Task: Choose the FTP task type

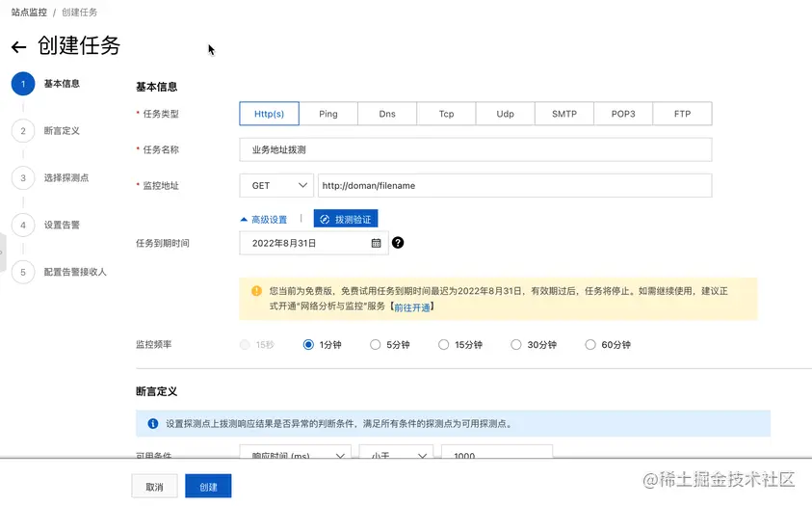Action: pyautogui.click(x=683, y=114)
